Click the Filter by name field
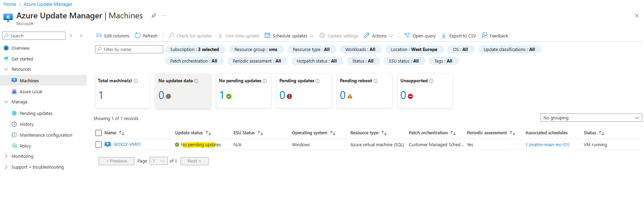This screenshot has height=205, width=644. 129,49
